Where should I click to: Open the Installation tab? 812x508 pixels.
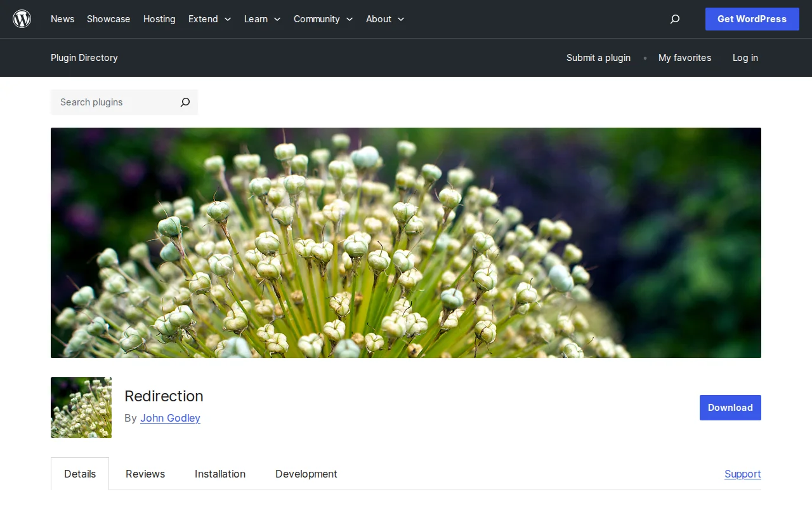(x=220, y=474)
